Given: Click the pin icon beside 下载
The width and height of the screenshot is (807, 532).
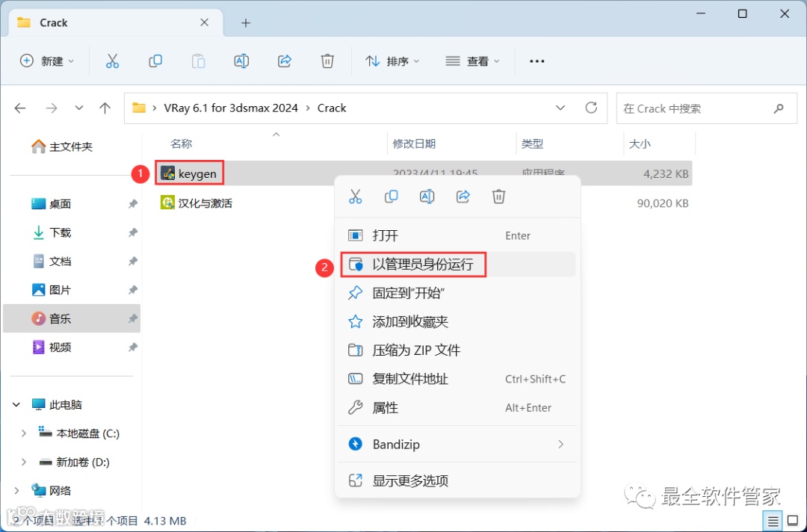Looking at the screenshot, I should point(133,232).
